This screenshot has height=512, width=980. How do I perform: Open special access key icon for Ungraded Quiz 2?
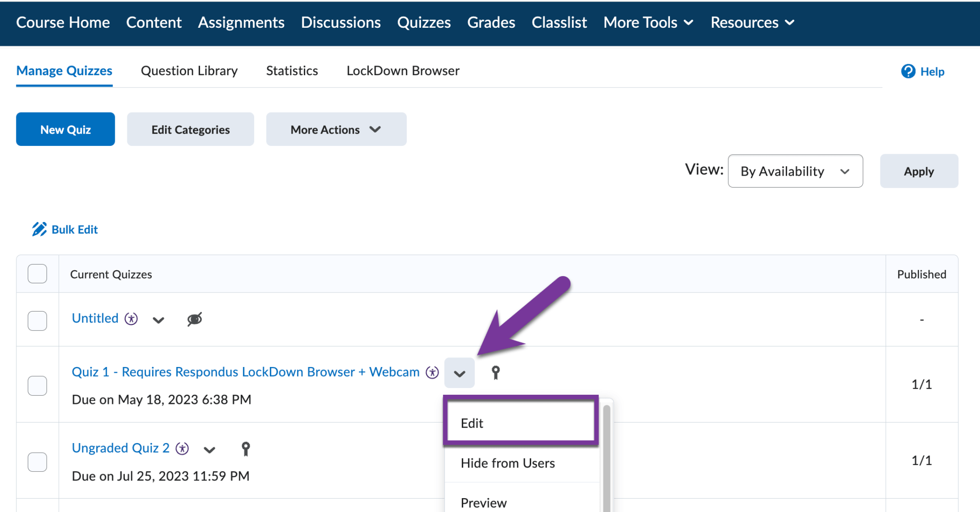click(x=245, y=448)
